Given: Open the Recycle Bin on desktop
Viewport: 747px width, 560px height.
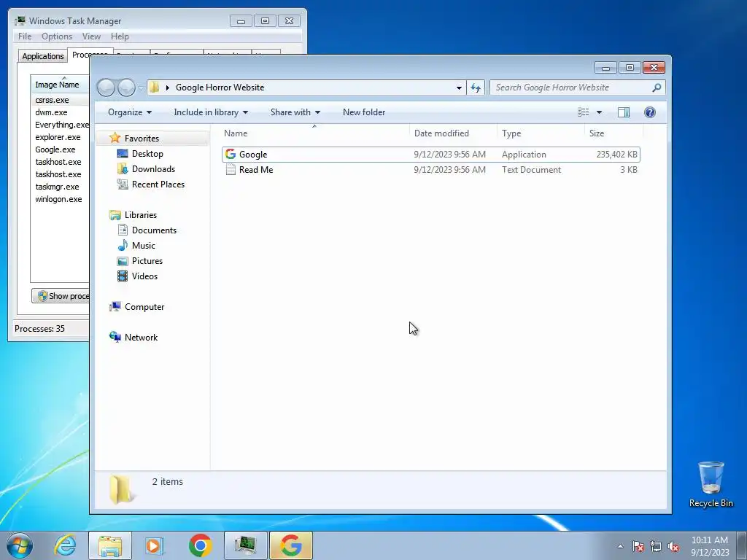Looking at the screenshot, I should tap(711, 484).
